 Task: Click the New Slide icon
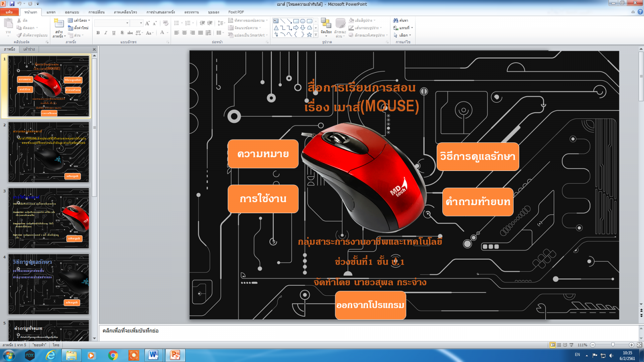[x=59, y=24]
